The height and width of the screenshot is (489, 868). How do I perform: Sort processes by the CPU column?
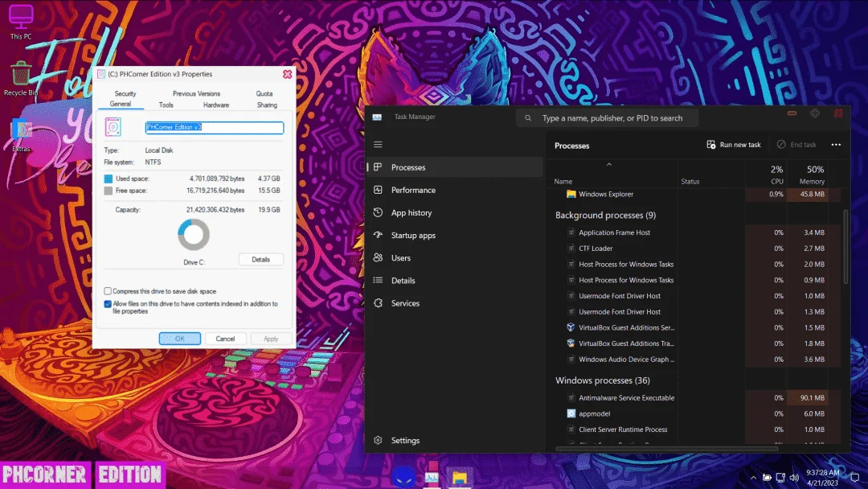[x=766, y=174]
